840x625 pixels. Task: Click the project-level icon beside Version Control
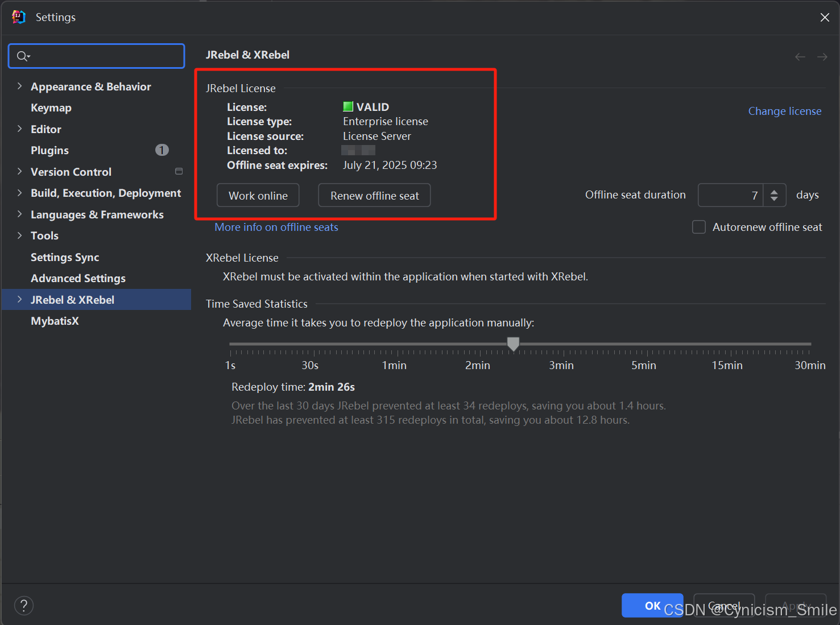[179, 171]
